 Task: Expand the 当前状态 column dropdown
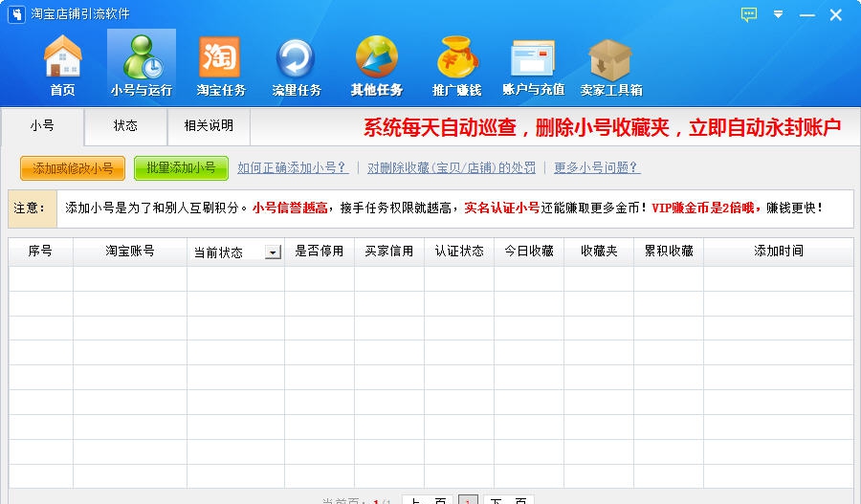[273, 252]
